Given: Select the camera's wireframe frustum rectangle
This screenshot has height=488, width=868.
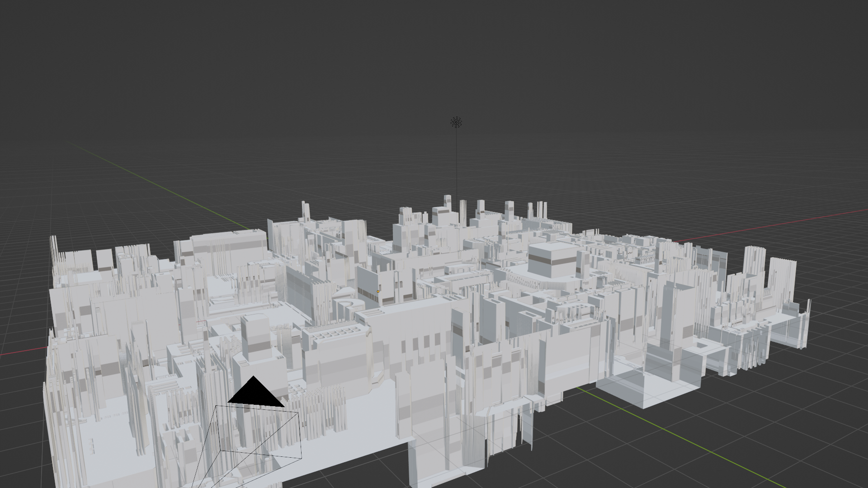Looking at the screenshot, I should click(300, 434).
